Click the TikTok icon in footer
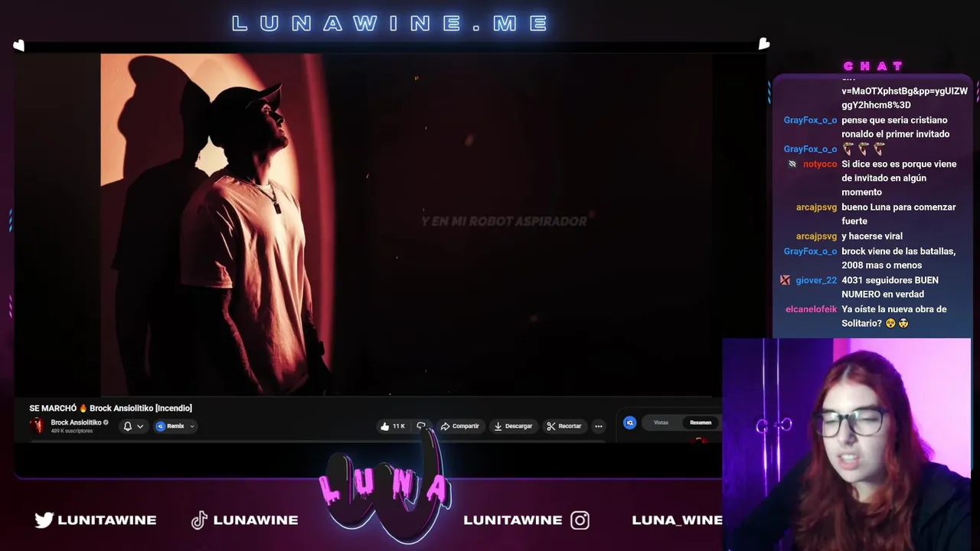The image size is (980, 551). 199,520
